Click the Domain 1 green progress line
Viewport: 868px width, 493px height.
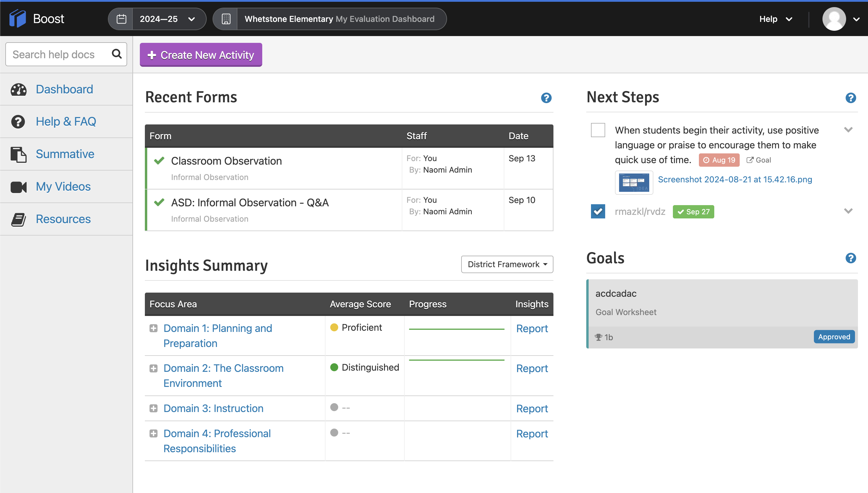[x=456, y=329]
